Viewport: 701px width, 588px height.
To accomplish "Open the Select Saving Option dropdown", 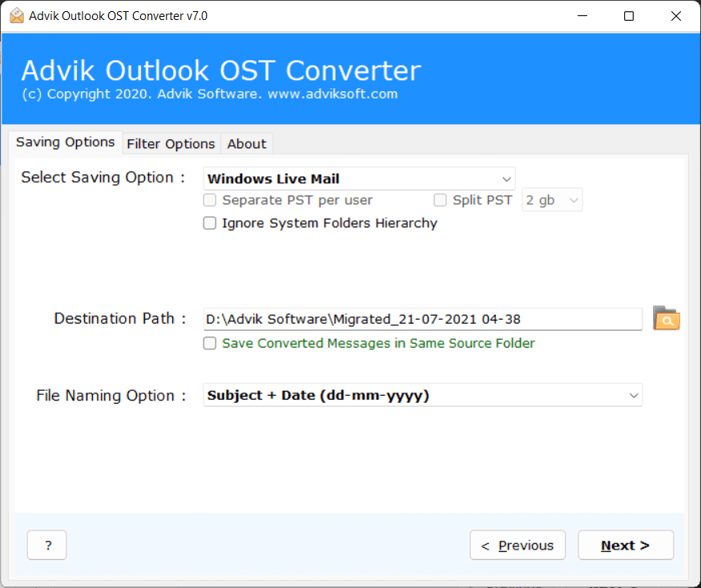I will click(x=359, y=179).
